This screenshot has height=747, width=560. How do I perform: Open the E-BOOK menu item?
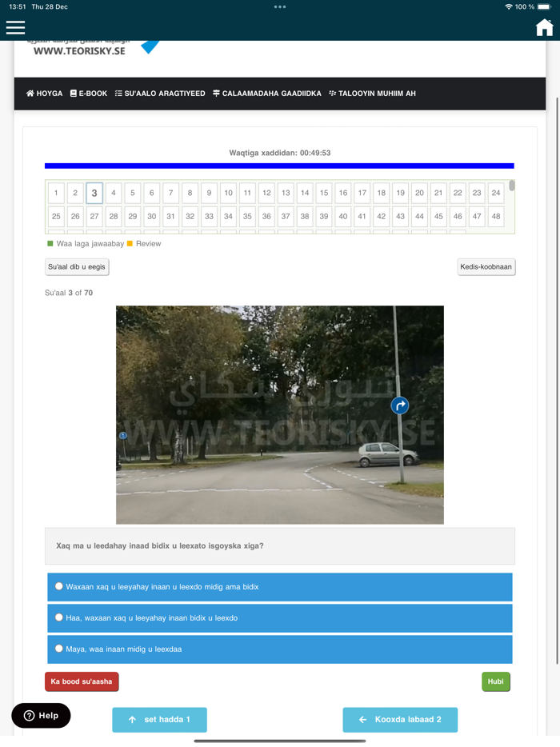pos(89,94)
